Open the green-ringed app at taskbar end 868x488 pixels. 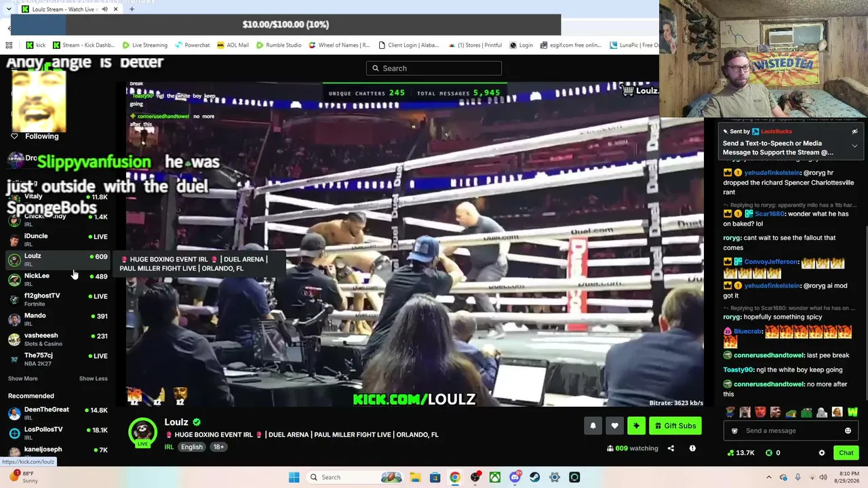click(574, 477)
